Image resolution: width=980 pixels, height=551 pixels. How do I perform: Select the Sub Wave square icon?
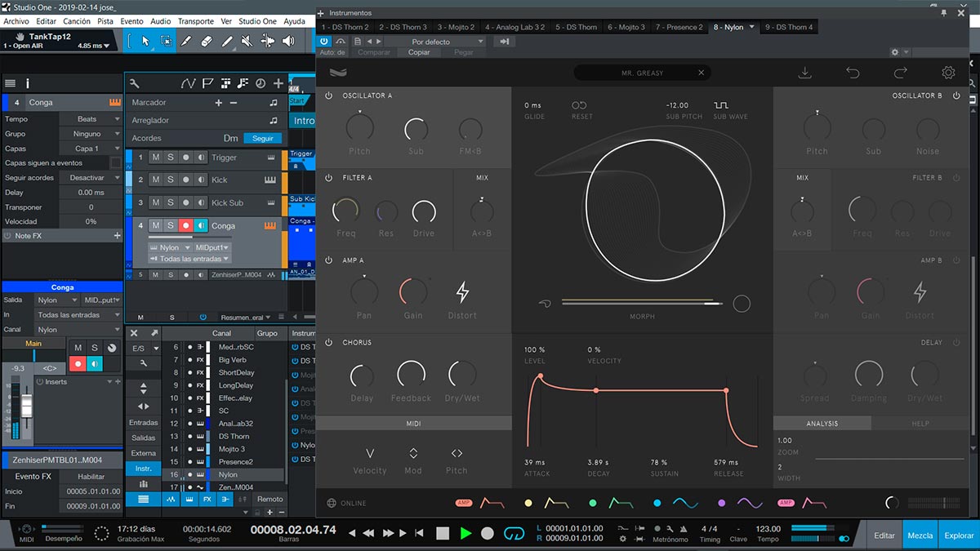coord(721,105)
